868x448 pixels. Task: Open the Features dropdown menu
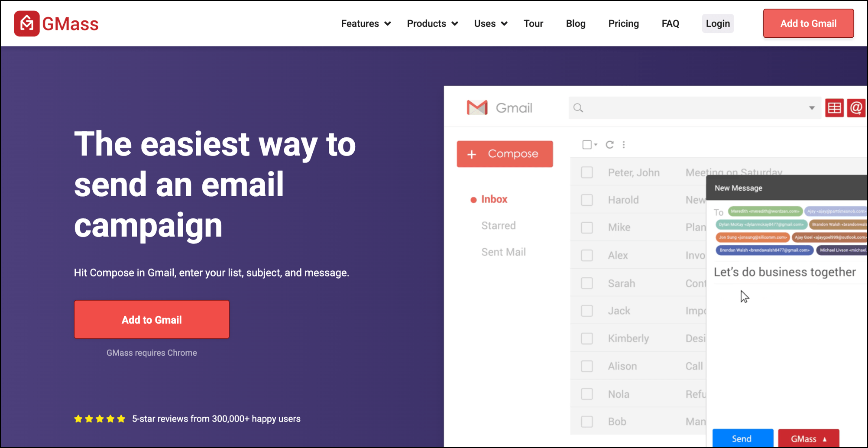[x=366, y=23]
